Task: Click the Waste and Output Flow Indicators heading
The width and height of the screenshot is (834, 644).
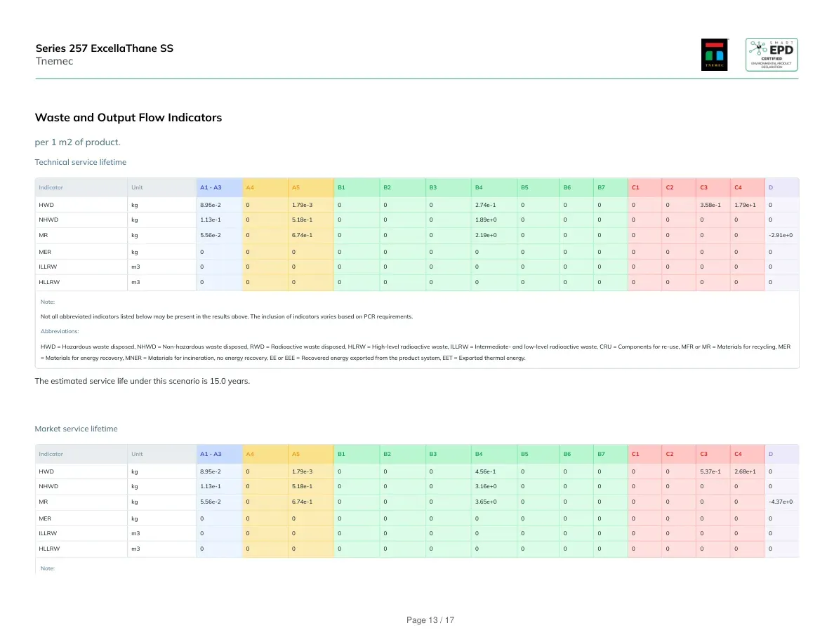Action: [128, 117]
